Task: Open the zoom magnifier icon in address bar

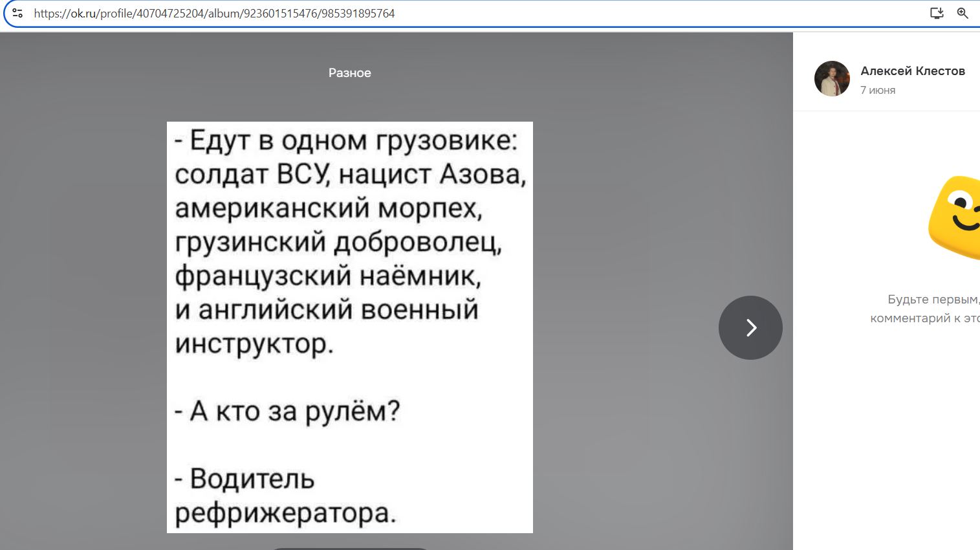Action: click(963, 13)
